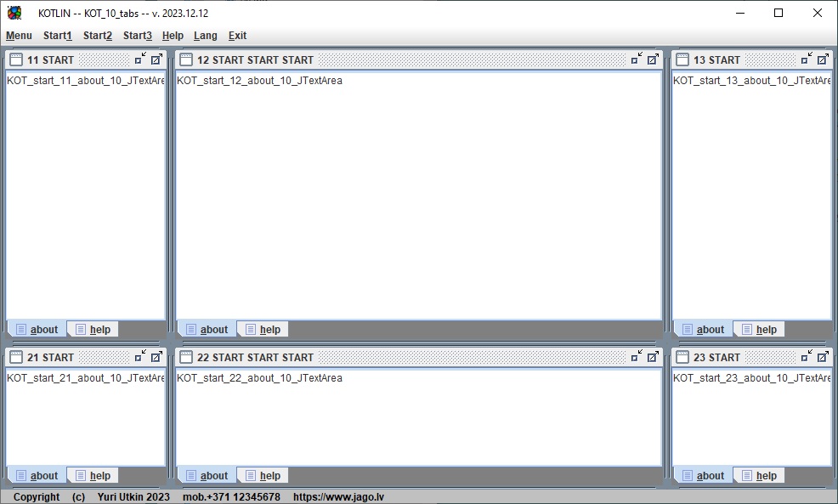The height and width of the screenshot is (504, 838).
Task: Open the Start2 menu
Action: click(97, 36)
